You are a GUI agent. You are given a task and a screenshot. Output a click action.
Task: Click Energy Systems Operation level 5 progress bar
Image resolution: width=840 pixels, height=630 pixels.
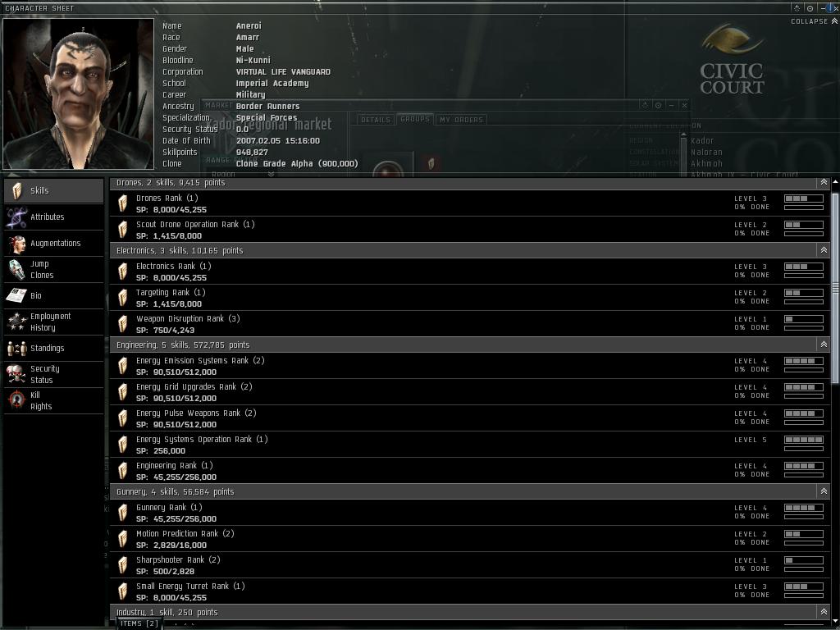pyautogui.click(x=804, y=440)
